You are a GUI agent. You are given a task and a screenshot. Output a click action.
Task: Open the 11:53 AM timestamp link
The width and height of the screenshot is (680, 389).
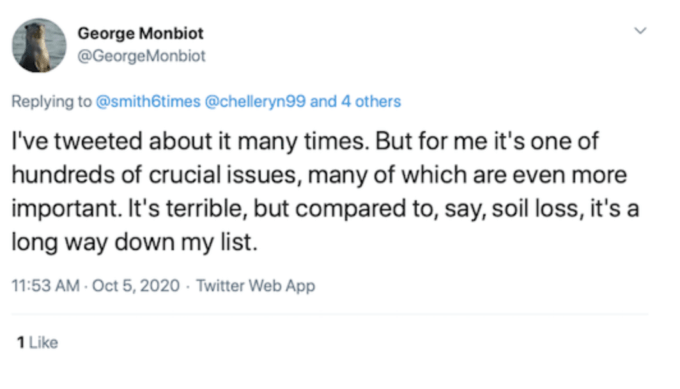coord(46,286)
